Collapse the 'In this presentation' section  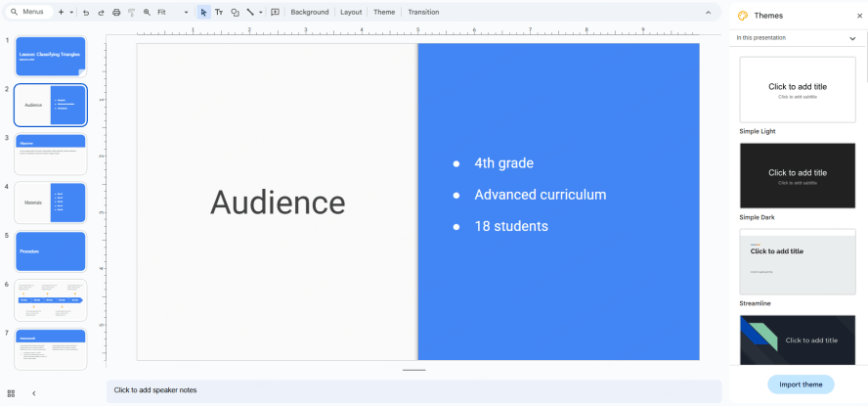click(851, 38)
